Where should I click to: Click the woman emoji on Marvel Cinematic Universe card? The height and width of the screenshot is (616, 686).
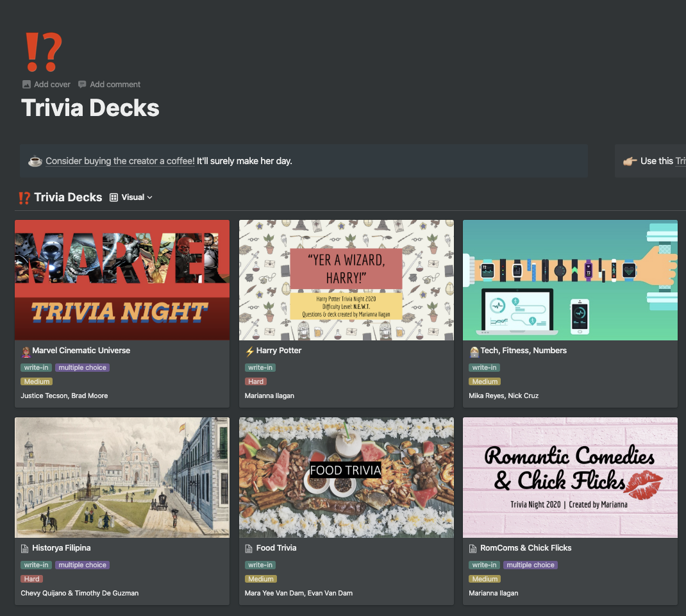(x=26, y=350)
